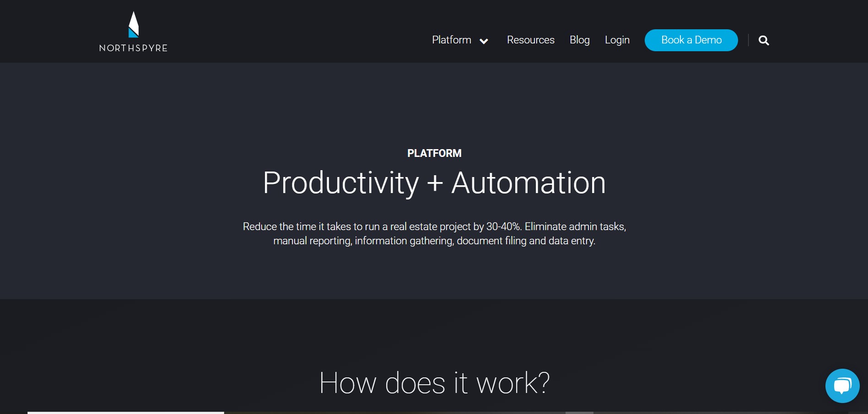Click the 'PLATFORM' label text
The height and width of the screenshot is (414, 868).
point(434,153)
